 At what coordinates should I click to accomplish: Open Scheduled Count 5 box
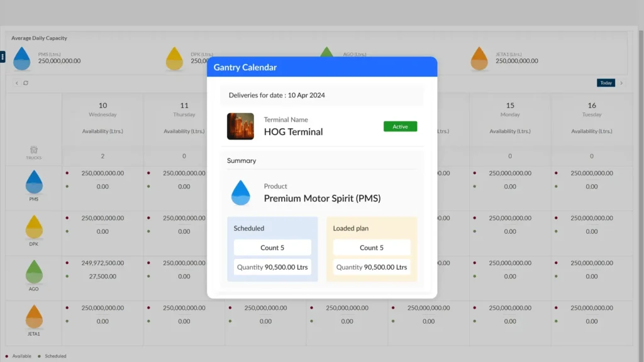[272, 248]
